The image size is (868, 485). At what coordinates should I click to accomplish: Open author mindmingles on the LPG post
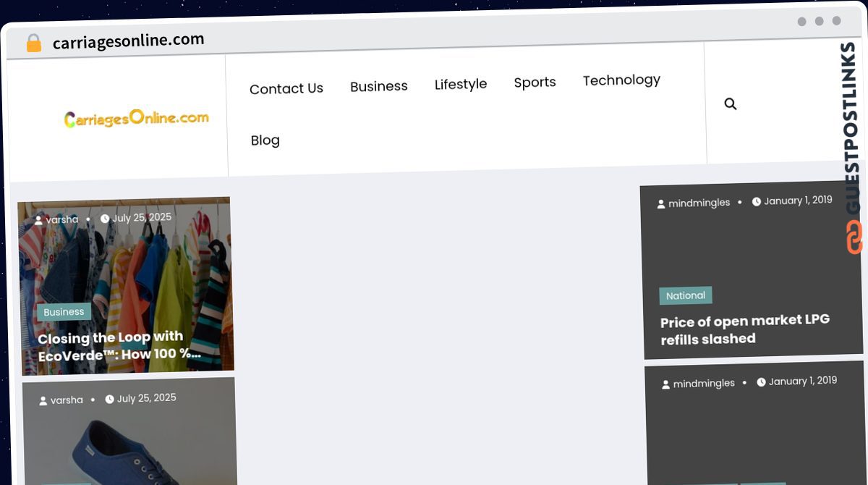[699, 203]
